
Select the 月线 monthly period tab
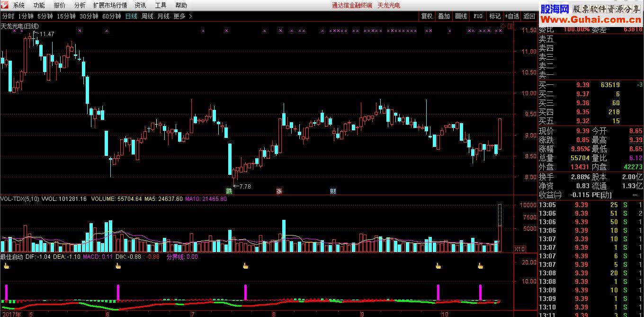pyautogui.click(x=163, y=16)
